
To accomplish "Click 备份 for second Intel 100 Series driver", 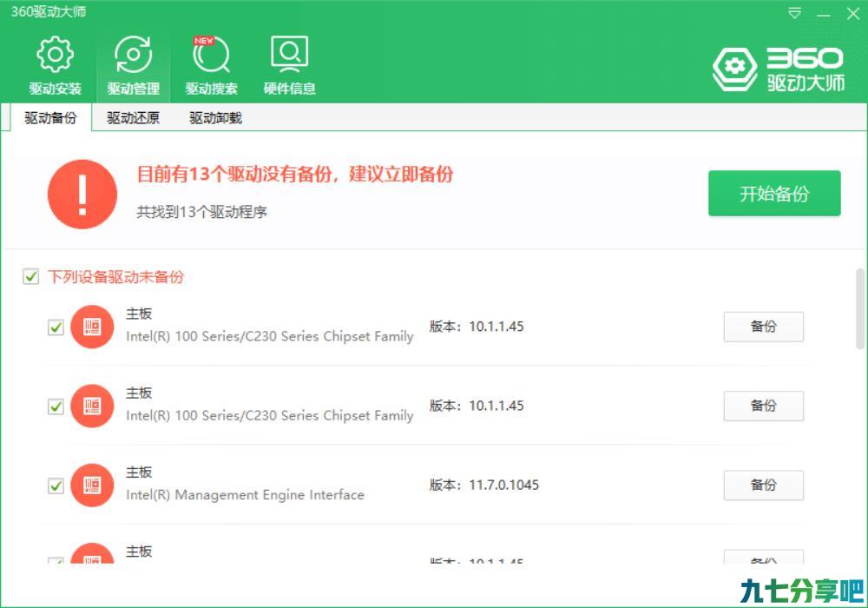I will 763,406.
